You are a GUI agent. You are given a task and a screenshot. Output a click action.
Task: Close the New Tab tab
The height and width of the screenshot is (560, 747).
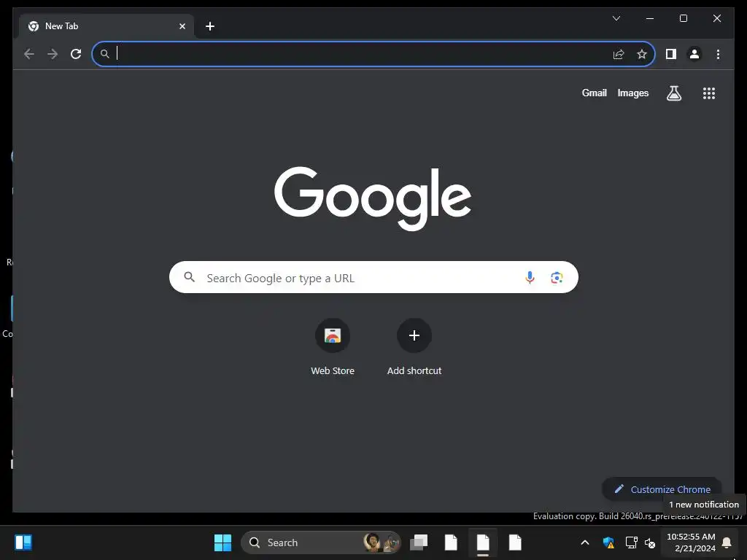pos(182,26)
